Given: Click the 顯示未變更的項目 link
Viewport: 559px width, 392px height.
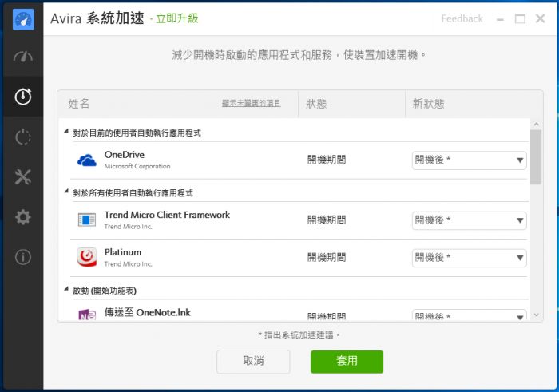Looking at the screenshot, I should pyautogui.click(x=251, y=103).
